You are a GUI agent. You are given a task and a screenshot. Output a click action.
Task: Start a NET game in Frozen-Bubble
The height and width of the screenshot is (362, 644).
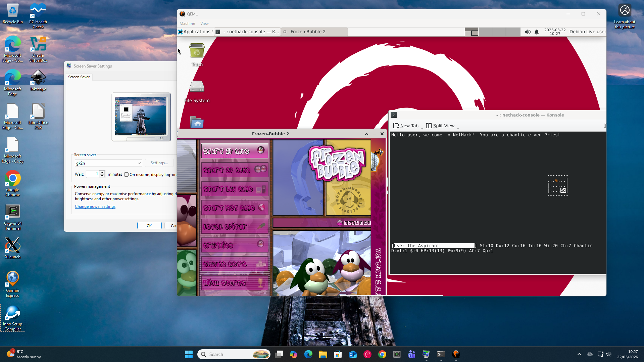coord(234,208)
